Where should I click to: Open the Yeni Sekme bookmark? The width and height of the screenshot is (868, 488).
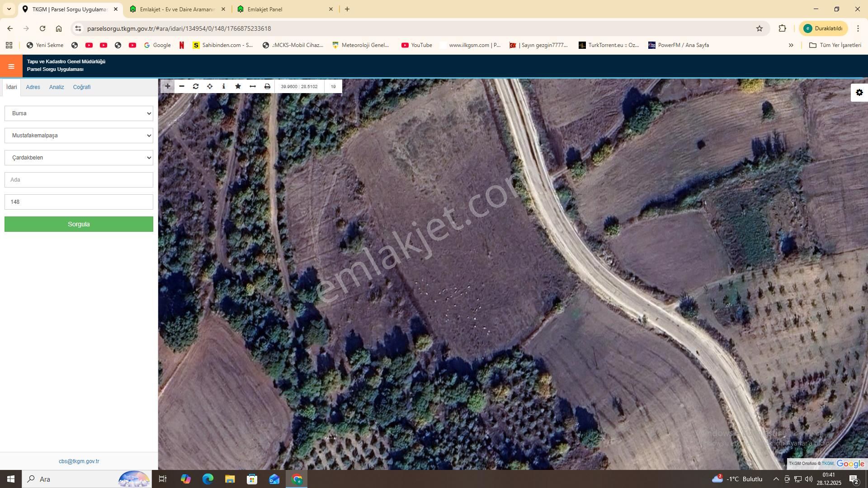tap(45, 45)
